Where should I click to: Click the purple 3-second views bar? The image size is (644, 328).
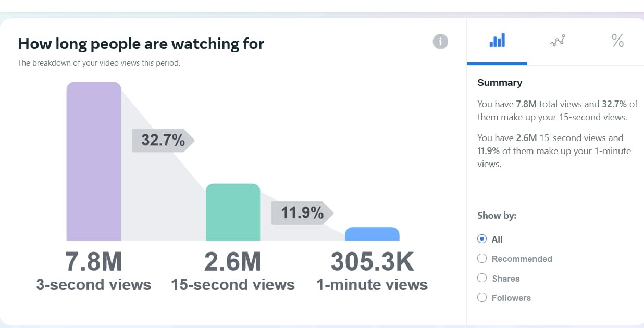94,161
